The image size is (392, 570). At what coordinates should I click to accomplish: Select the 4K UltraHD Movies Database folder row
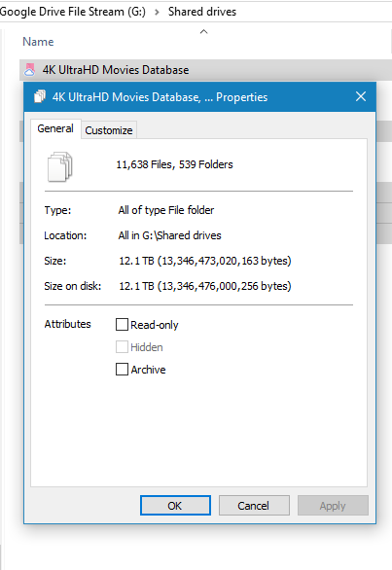point(206,70)
